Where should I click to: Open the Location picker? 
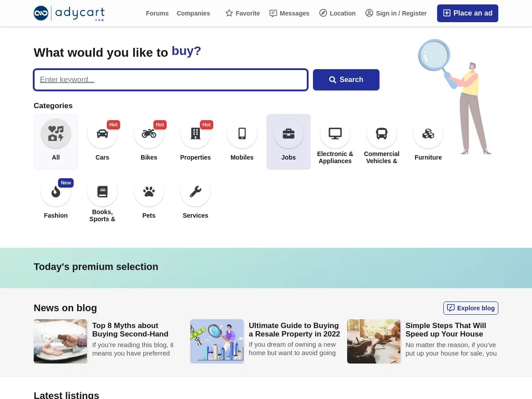pos(337,13)
